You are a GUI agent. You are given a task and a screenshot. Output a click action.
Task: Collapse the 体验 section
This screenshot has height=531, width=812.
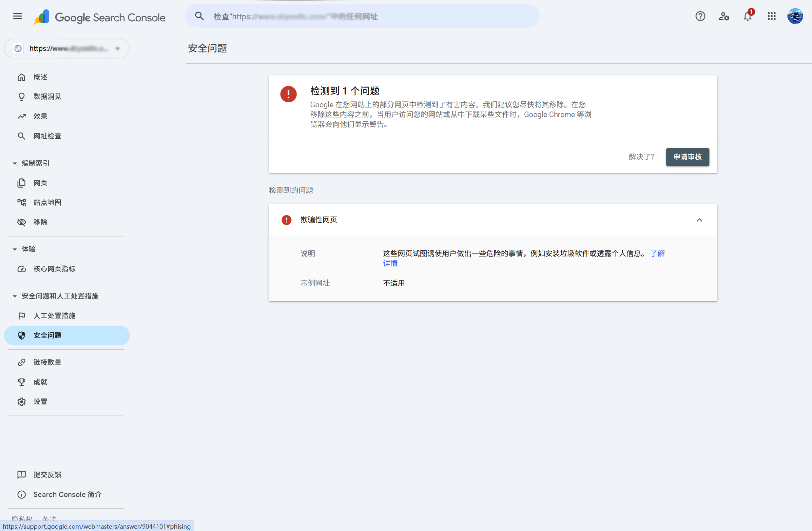(x=15, y=249)
